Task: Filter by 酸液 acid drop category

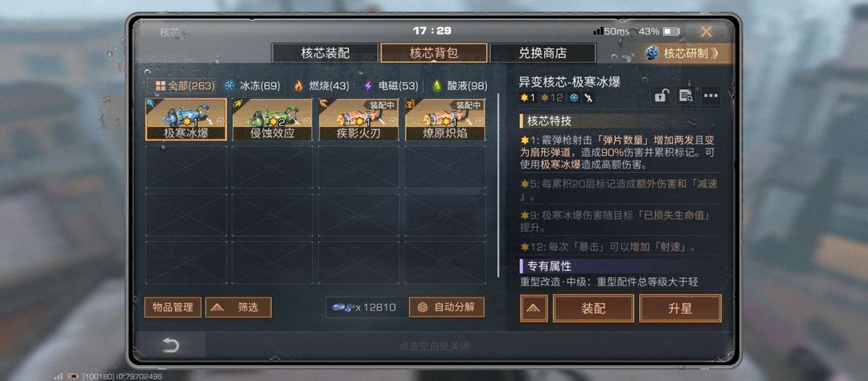Action: 460,86
